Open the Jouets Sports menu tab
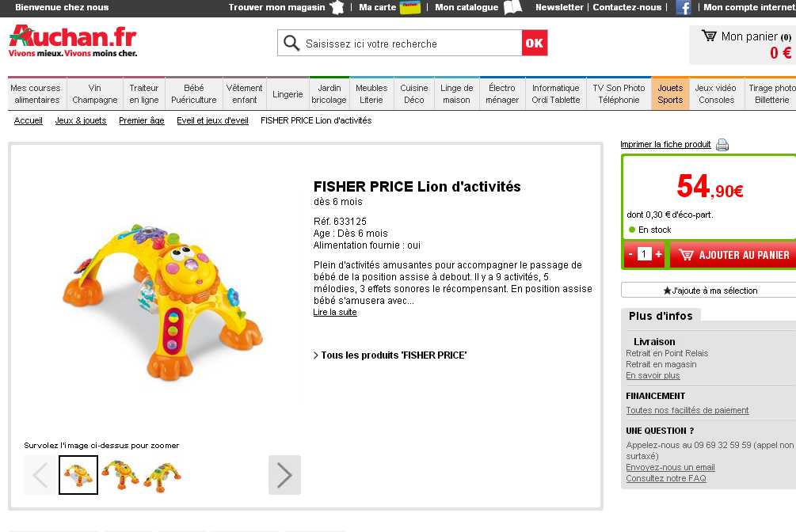 pos(670,94)
